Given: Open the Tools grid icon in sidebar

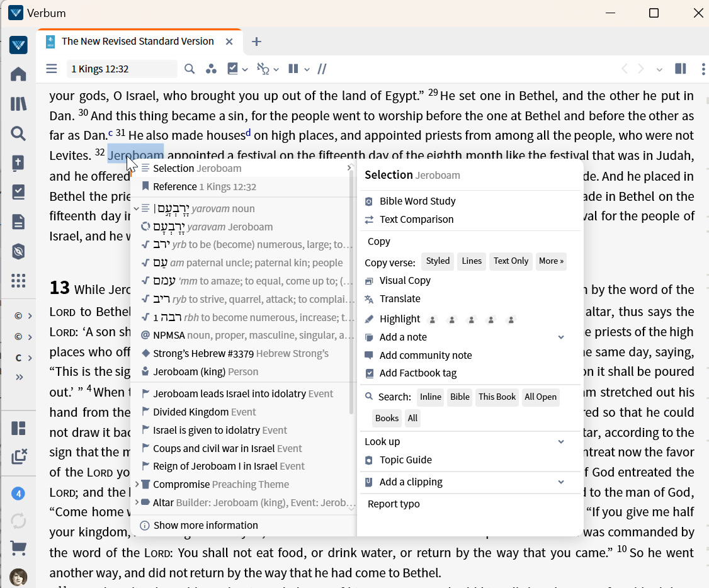Looking at the screenshot, I should point(18,281).
